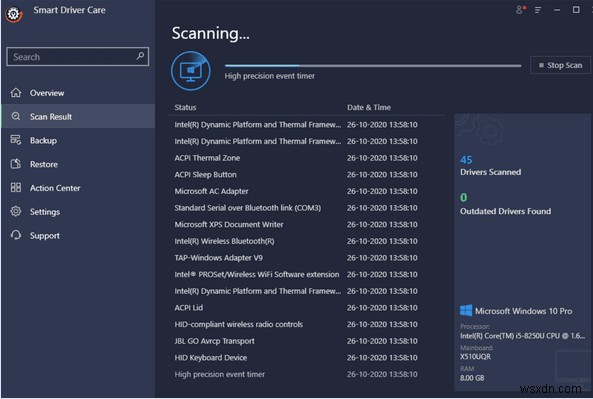Click the 8.00 GB RAM value
Image resolution: width=593 pixels, height=399 pixels.
472,377
